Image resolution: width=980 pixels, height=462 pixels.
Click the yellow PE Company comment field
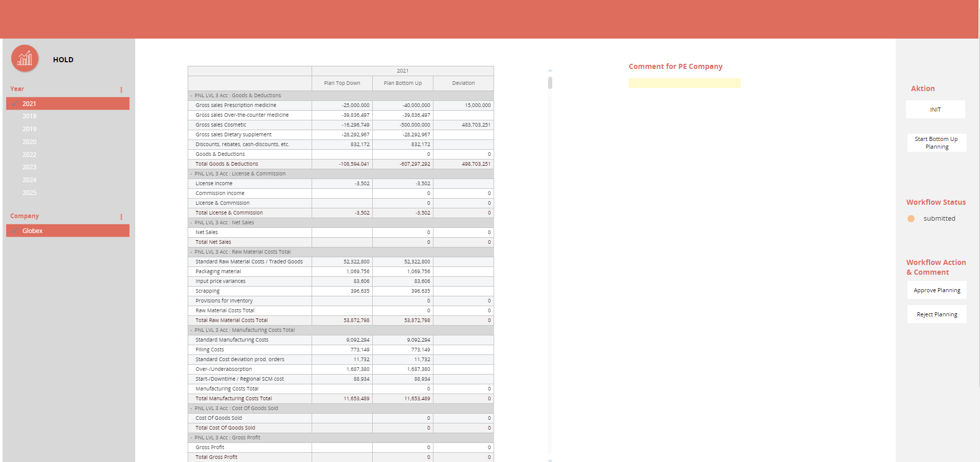[x=684, y=83]
